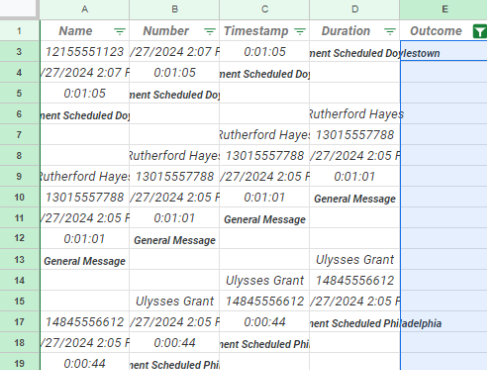Select row 10 header
487x370 pixels.
pos(19,197)
